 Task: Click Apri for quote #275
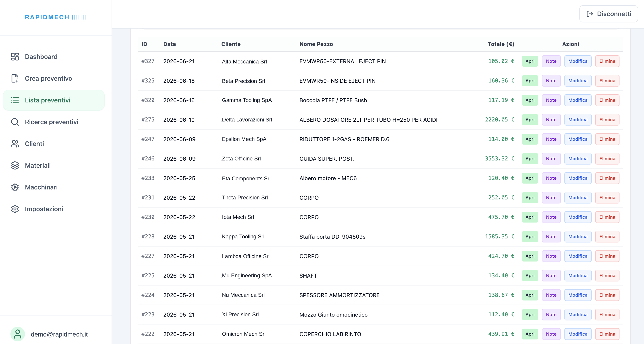[x=530, y=120]
